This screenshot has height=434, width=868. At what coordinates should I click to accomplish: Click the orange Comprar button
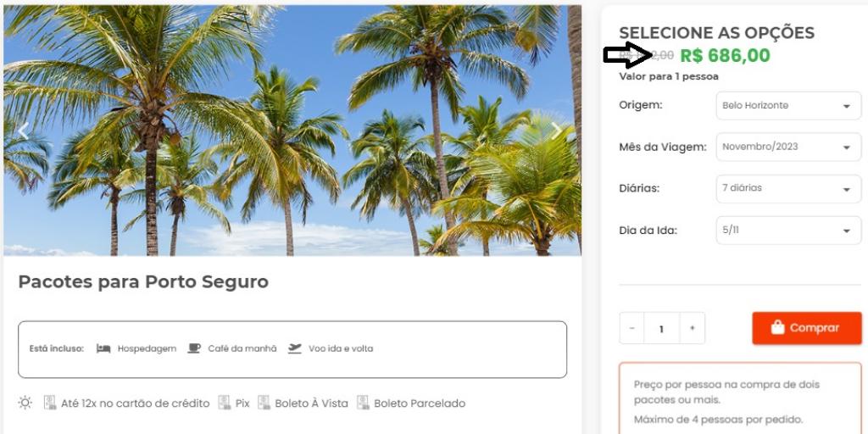tap(807, 328)
